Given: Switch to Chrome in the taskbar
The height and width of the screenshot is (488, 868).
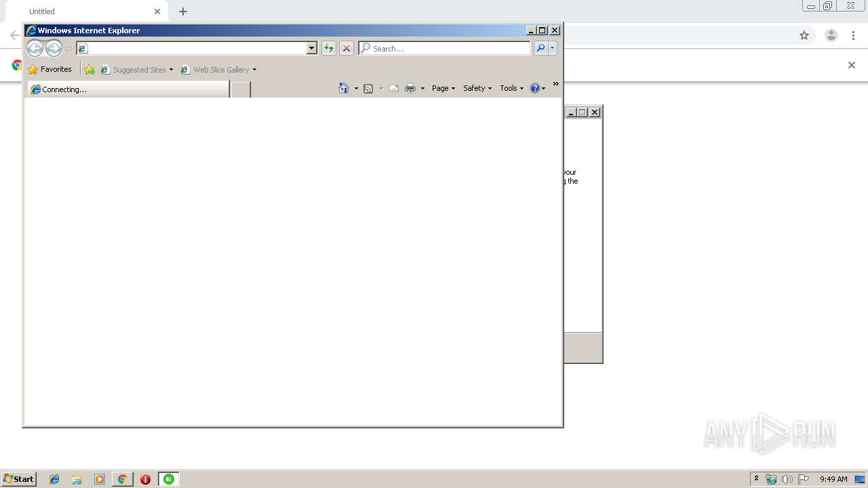Looking at the screenshot, I should (x=122, y=479).
